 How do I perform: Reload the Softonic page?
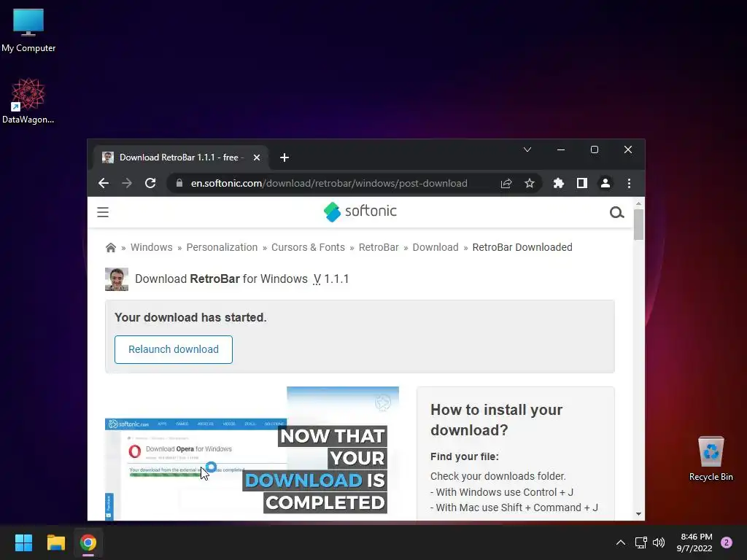(x=150, y=183)
